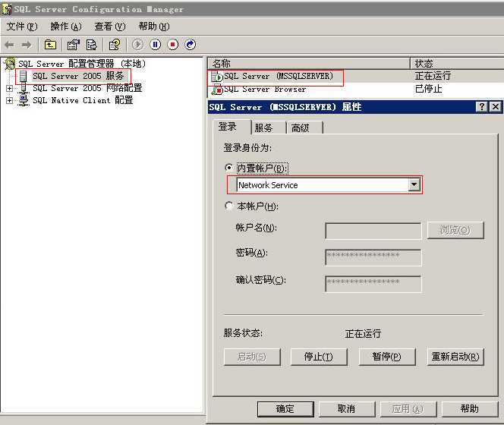504x425 pixels.
Task: Open the 查看(V) menu
Action: click(x=110, y=27)
